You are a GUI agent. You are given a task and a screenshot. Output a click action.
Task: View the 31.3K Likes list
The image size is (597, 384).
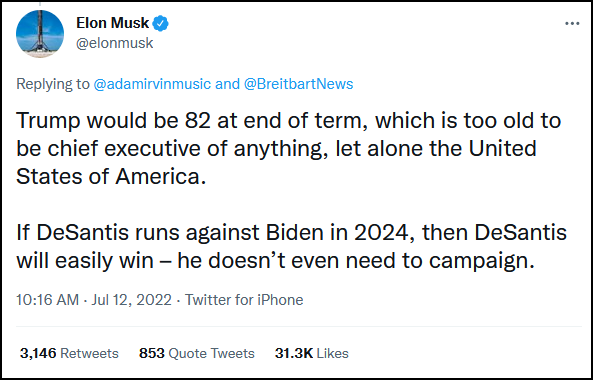pos(311,354)
